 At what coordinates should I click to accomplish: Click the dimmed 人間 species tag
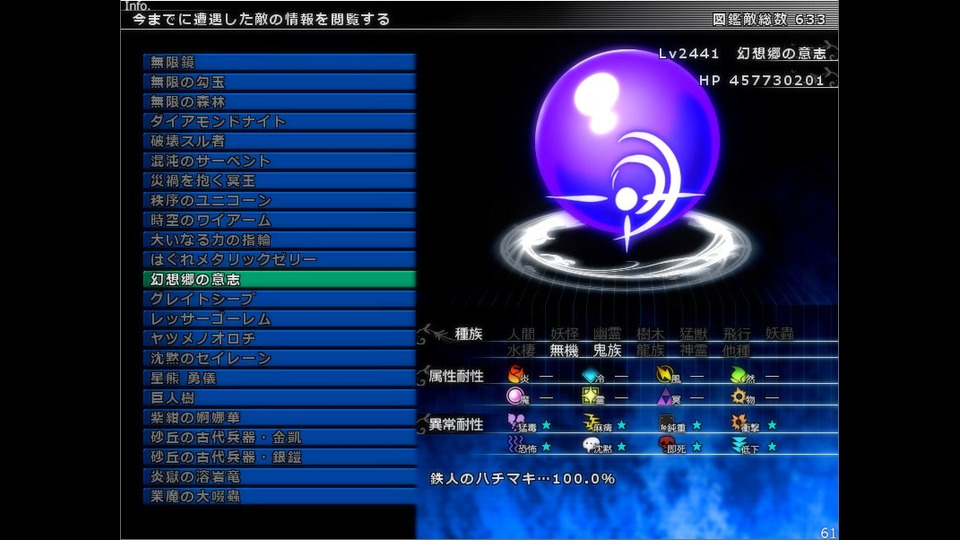coord(521,334)
